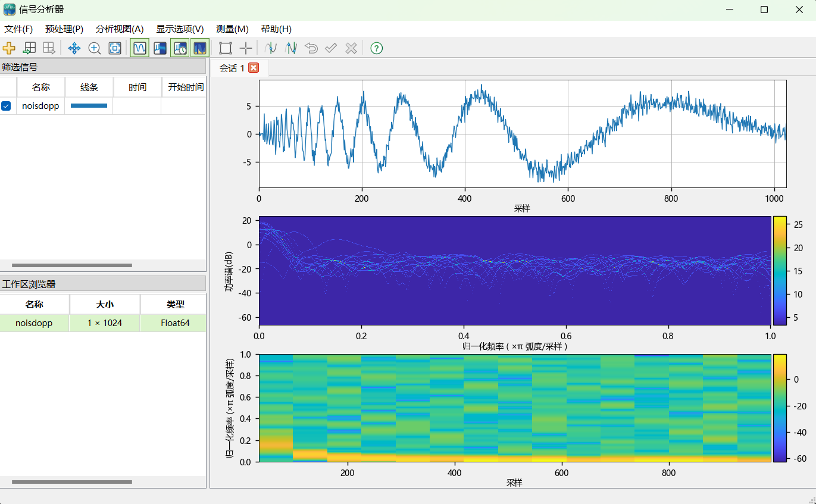Select the pan tool with four arrows
Image resolution: width=816 pixels, height=504 pixels.
tap(74, 48)
